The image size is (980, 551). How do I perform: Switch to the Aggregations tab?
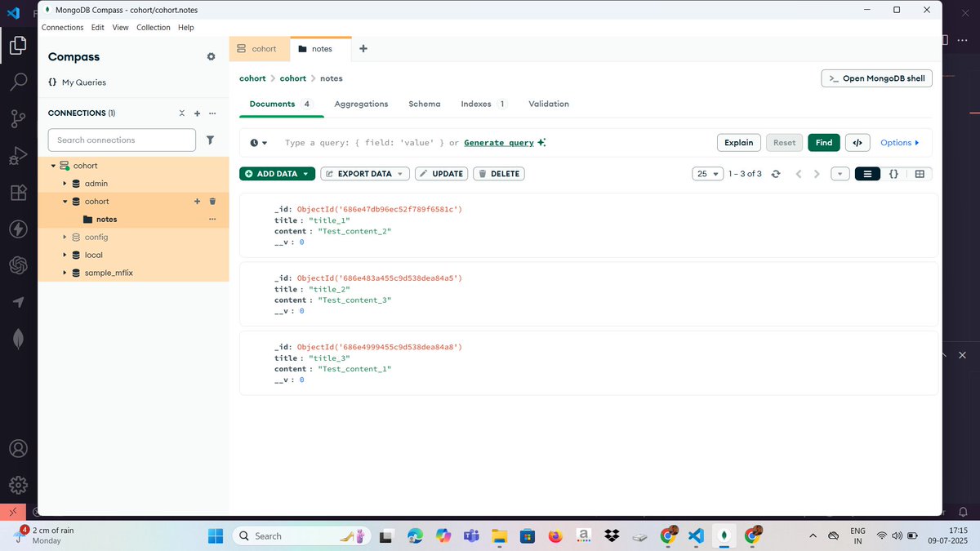[x=361, y=104]
